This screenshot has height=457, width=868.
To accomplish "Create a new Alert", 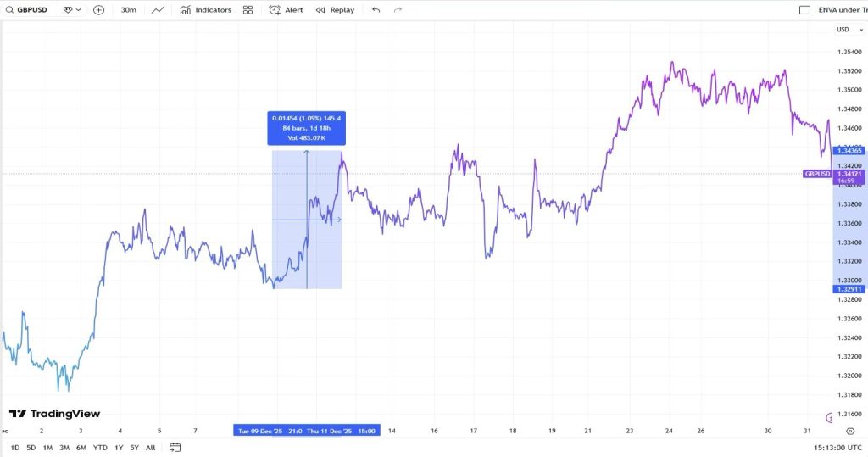I will (286, 10).
